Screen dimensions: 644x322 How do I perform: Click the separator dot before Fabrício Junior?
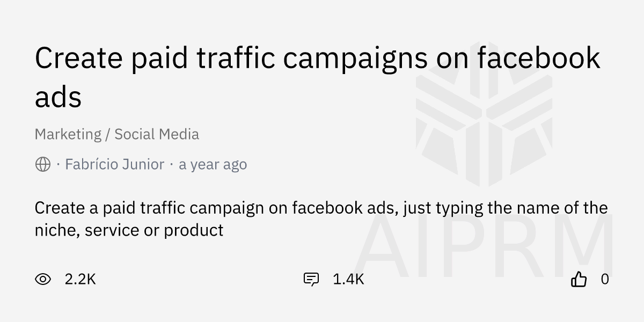coord(59,164)
